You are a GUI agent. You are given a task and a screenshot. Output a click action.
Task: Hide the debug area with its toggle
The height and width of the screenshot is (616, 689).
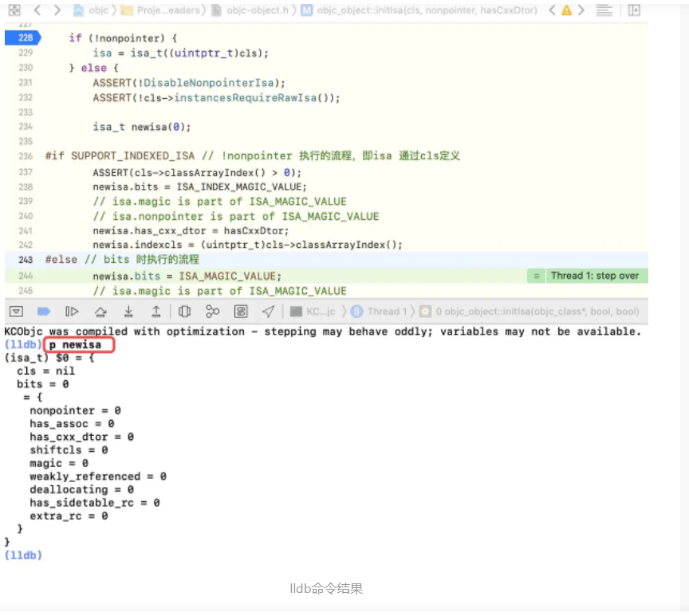tap(16, 311)
